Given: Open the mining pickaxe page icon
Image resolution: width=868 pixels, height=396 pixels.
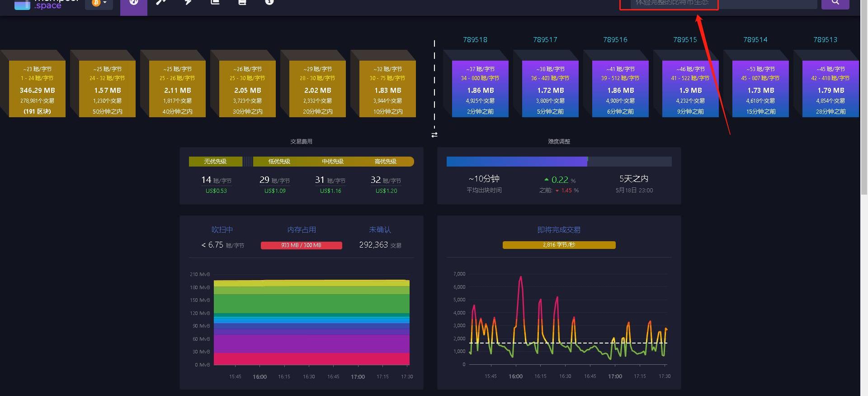Looking at the screenshot, I should click(161, 3).
